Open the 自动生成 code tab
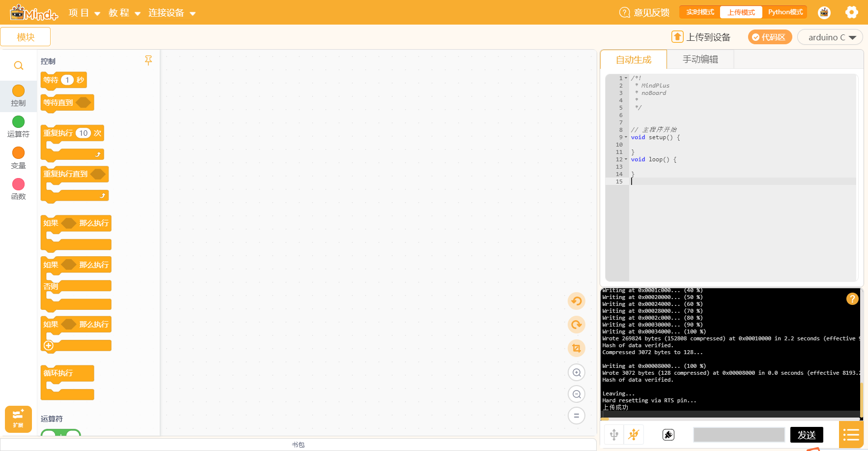Image resolution: width=868 pixels, height=451 pixels. 634,60
